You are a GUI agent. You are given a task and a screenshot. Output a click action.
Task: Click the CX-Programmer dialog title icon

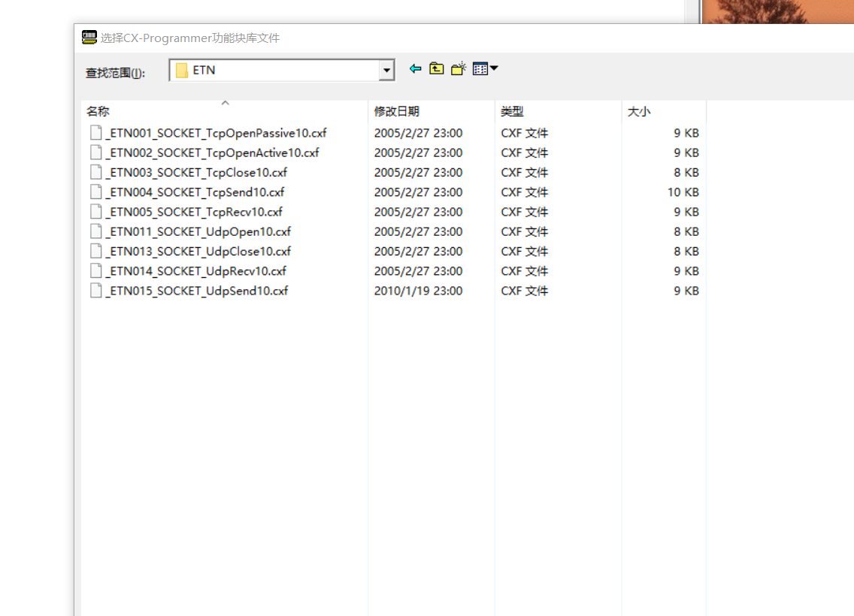(x=89, y=38)
